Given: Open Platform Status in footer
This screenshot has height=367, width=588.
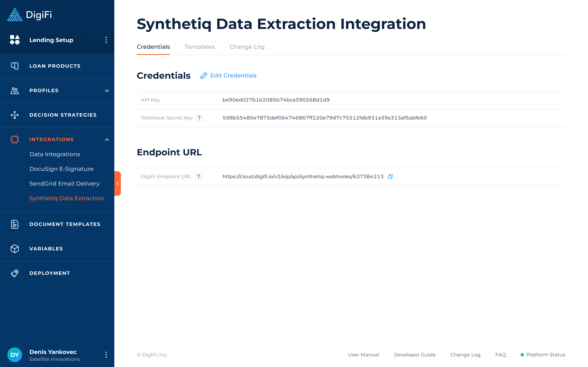Looking at the screenshot, I should tap(545, 355).
